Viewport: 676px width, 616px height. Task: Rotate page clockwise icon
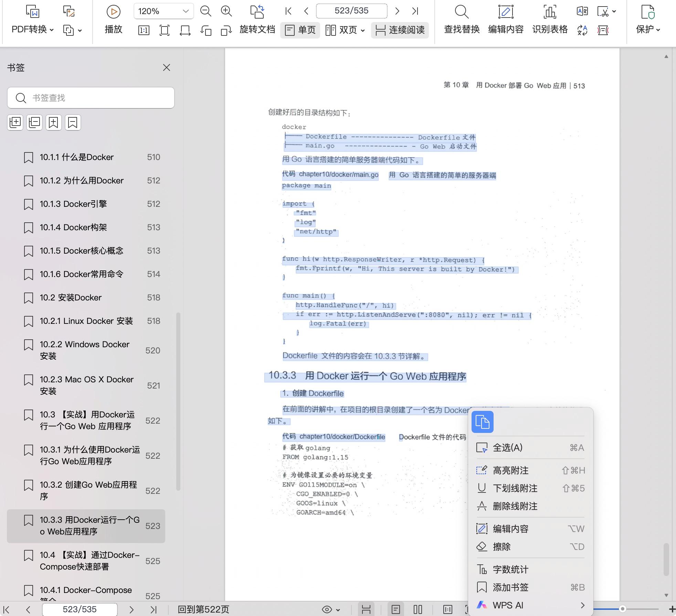pos(226,30)
